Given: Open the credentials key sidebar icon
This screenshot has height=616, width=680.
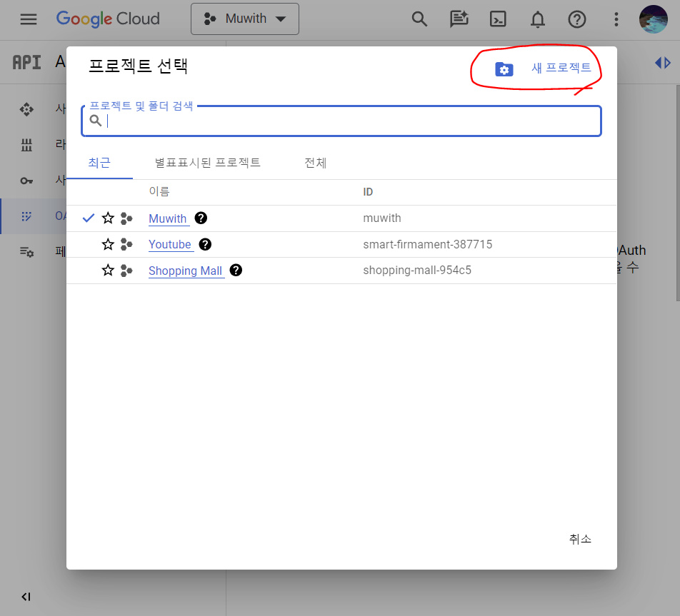Looking at the screenshot, I should click(x=26, y=181).
